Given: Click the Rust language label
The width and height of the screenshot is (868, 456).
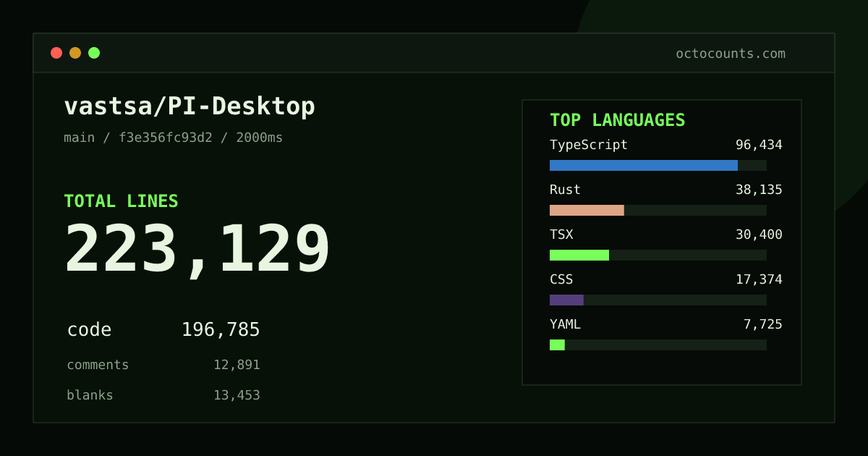Looking at the screenshot, I should (565, 190).
